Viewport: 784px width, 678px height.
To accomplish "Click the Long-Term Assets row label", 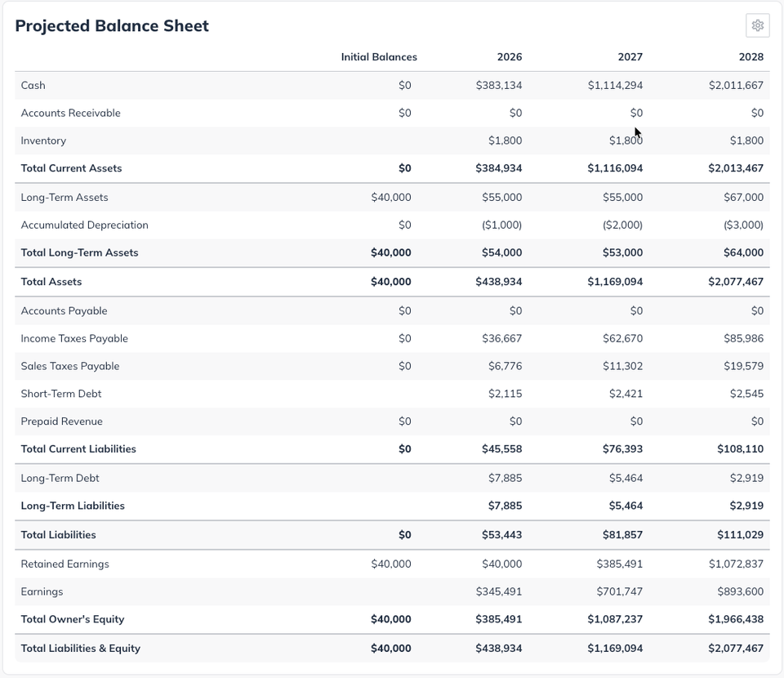I will (x=65, y=198).
